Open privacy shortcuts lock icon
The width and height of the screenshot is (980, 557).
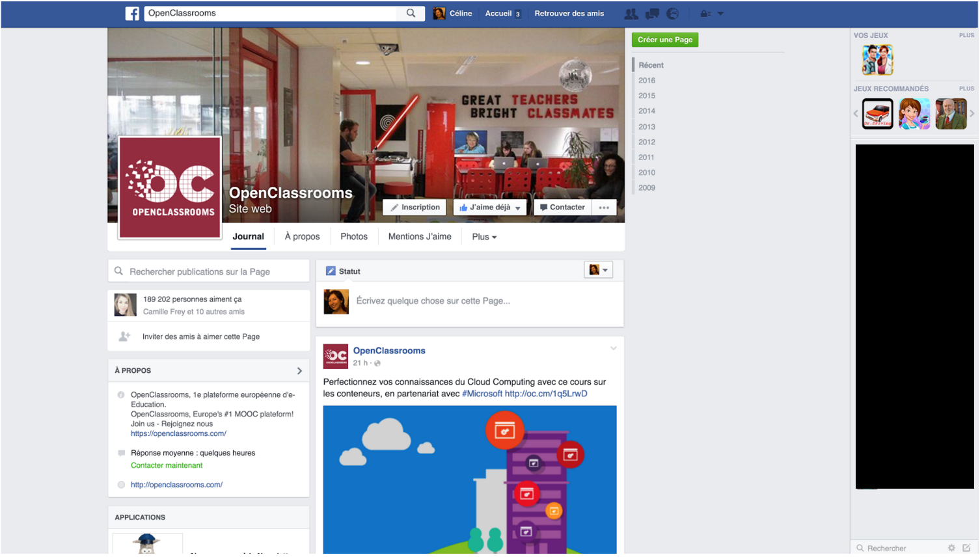click(x=705, y=14)
